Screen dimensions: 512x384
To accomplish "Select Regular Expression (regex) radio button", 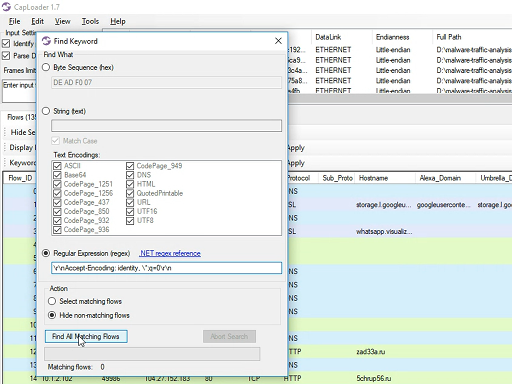I will tap(46, 253).
